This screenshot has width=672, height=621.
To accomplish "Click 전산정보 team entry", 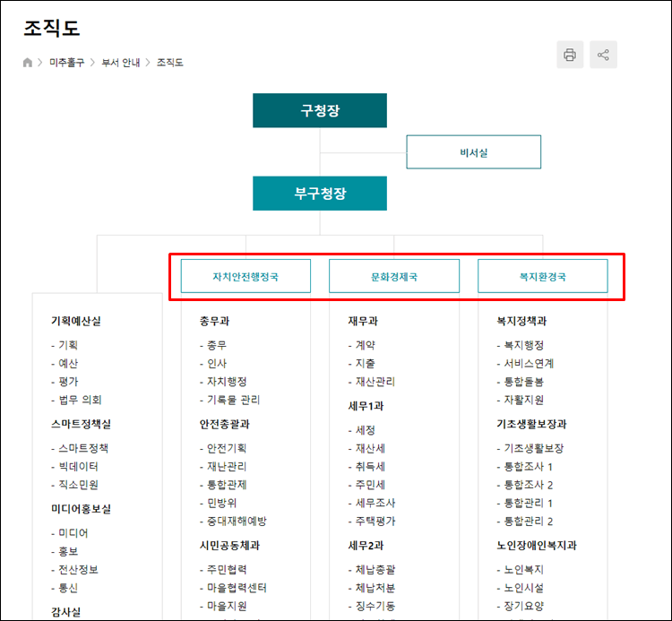I will [x=78, y=570].
